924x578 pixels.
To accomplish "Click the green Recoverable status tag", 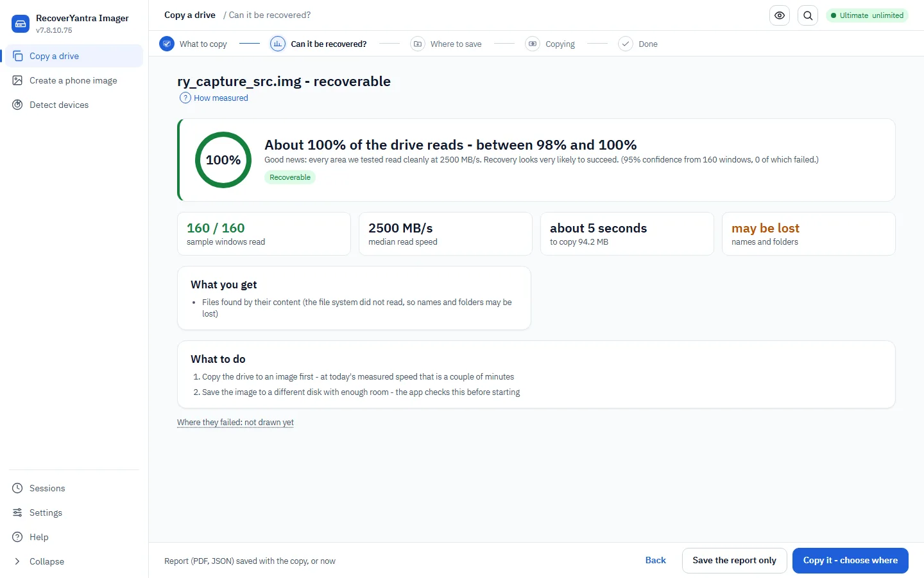I will tap(290, 177).
